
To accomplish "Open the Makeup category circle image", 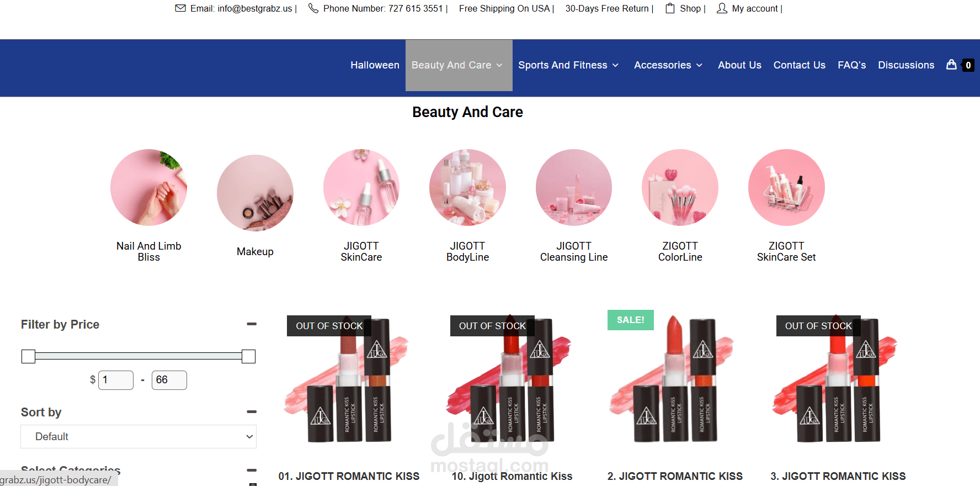I will 255,193.
